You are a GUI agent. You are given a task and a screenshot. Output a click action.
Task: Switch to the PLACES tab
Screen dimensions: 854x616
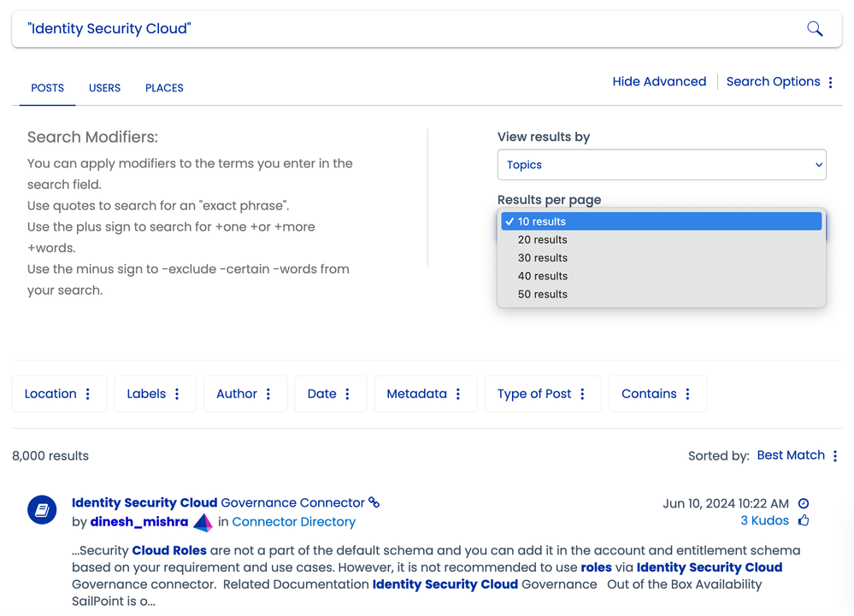164,88
